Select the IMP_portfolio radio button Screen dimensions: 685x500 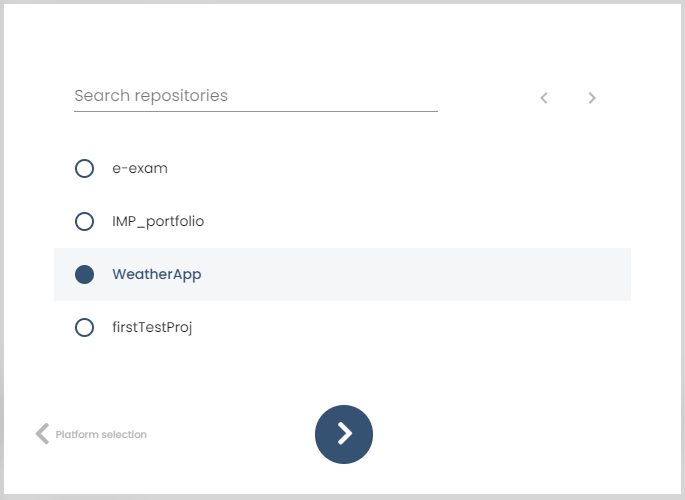coord(85,221)
